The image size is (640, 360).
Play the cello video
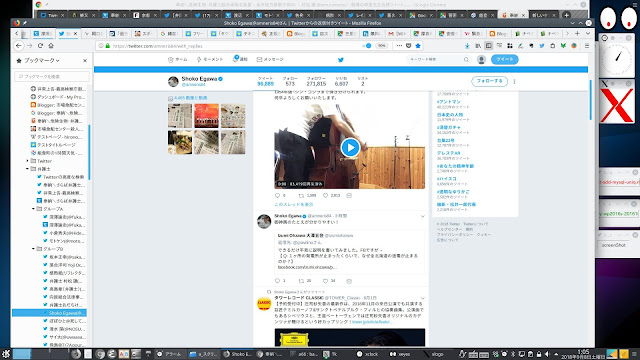pos(350,147)
